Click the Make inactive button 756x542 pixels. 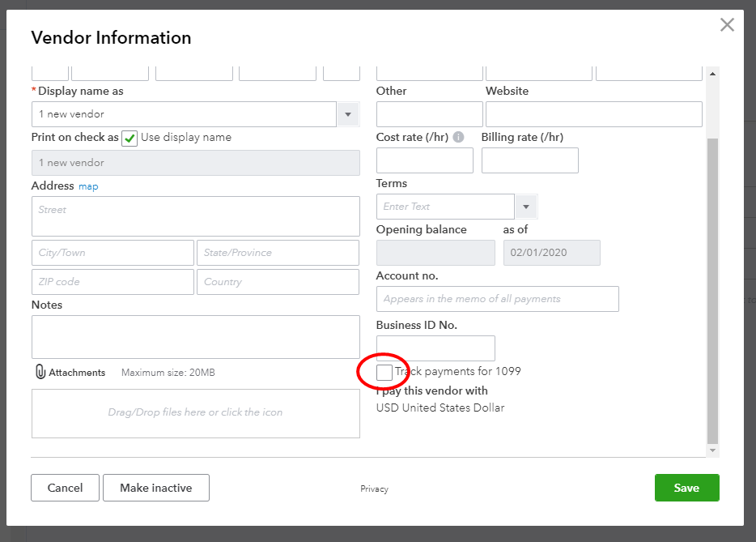[155, 488]
